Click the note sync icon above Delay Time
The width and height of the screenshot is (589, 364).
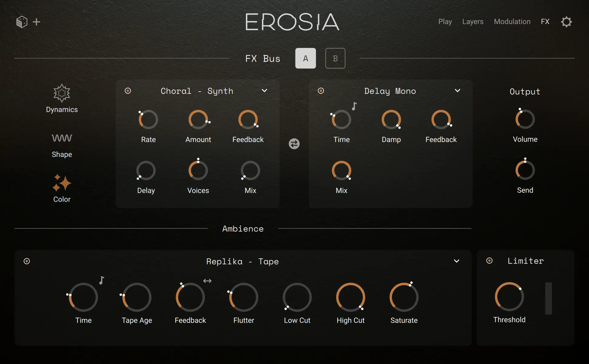coord(353,106)
